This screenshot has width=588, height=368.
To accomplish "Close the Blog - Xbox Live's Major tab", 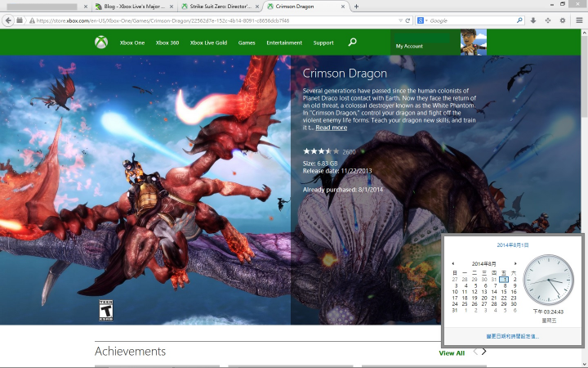I will pyautogui.click(x=171, y=7).
